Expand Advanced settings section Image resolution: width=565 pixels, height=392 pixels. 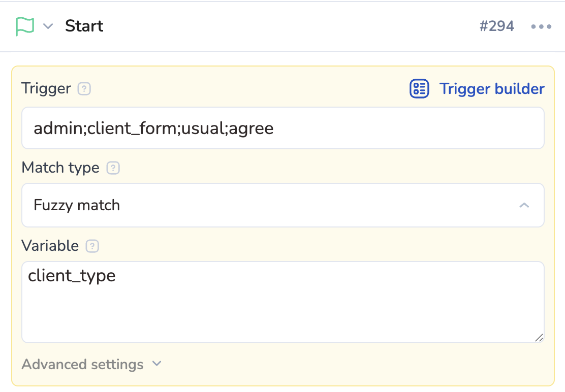point(83,365)
